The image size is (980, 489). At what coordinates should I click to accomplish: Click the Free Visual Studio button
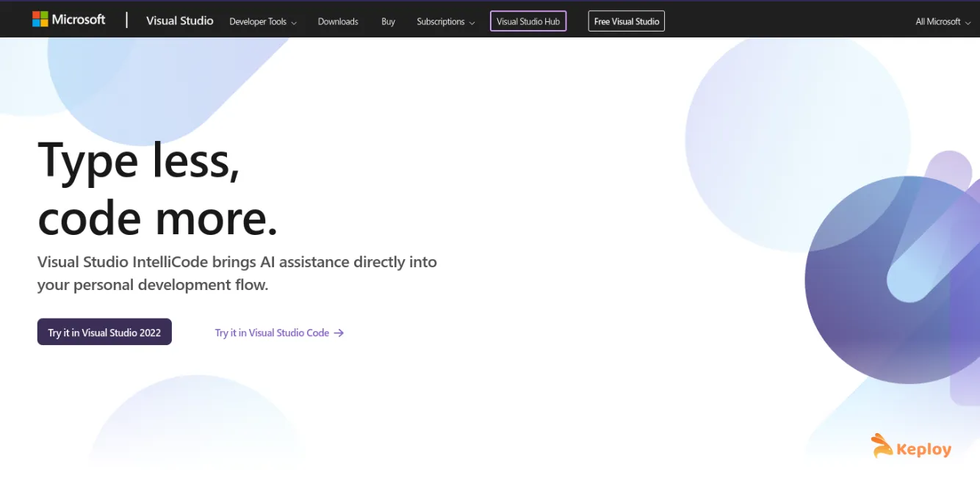(627, 21)
